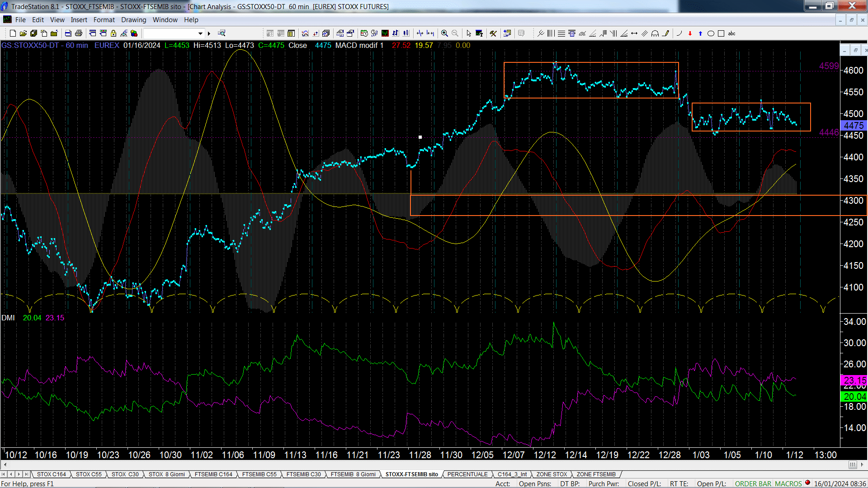The image size is (868, 488).
Task: Switch to the FTSEMIB C55 tab
Action: (259, 474)
